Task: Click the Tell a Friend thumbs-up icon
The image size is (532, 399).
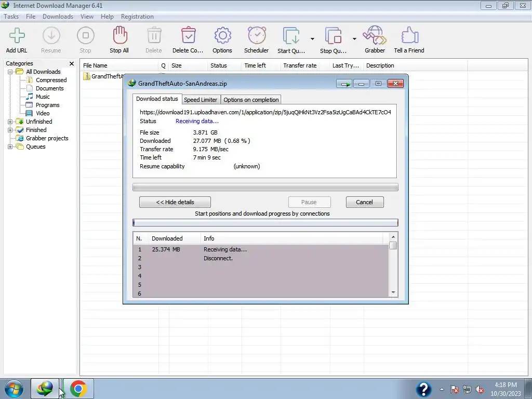Action: (x=409, y=35)
